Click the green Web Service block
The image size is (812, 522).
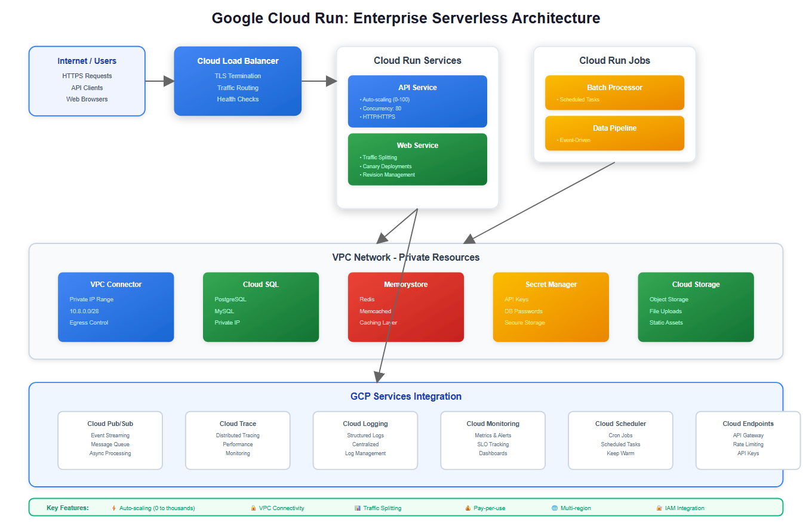(417, 159)
